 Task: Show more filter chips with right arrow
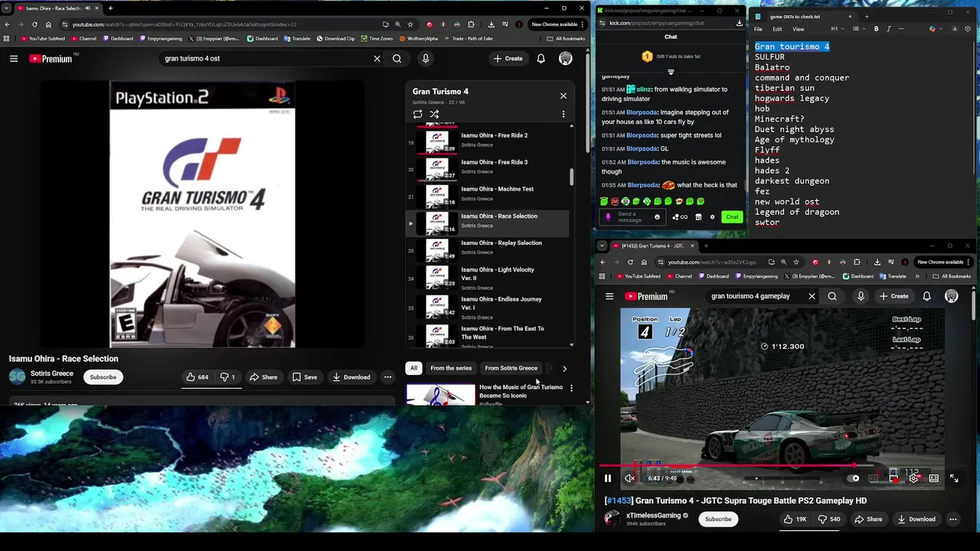564,368
